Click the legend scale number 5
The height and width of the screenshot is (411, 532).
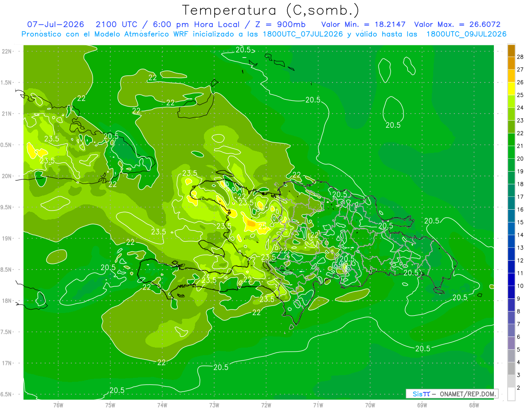[519, 350]
